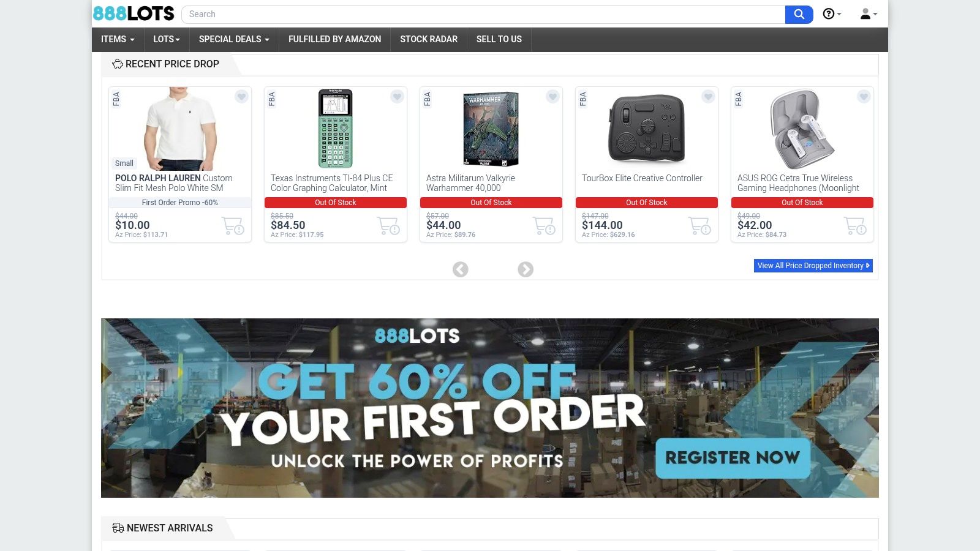Click the 888LOTS logo

pyautogui.click(x=134, y=13)
